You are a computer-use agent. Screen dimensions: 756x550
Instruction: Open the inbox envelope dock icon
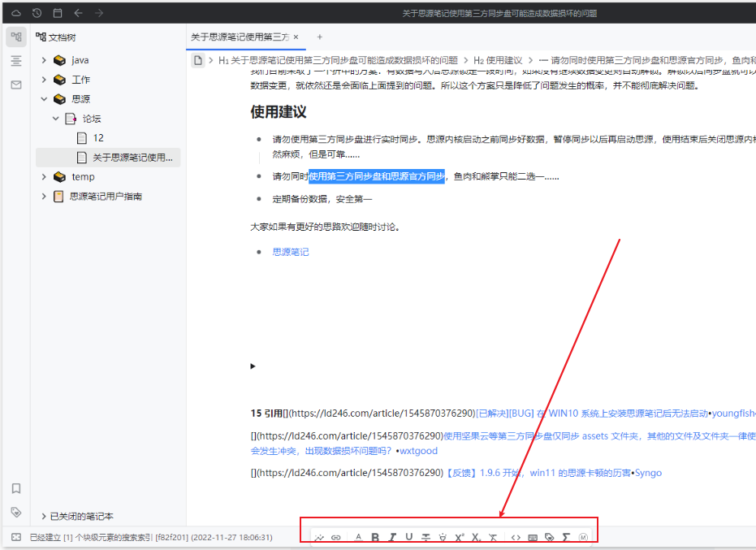tap(16, 85)
